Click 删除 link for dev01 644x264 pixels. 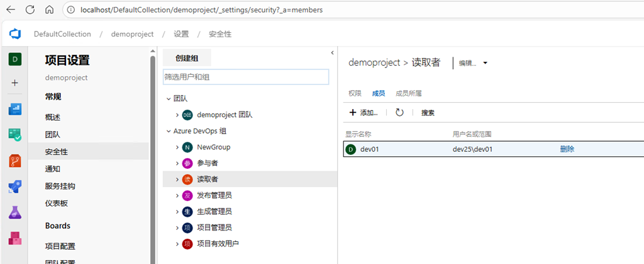coord(567,149)
